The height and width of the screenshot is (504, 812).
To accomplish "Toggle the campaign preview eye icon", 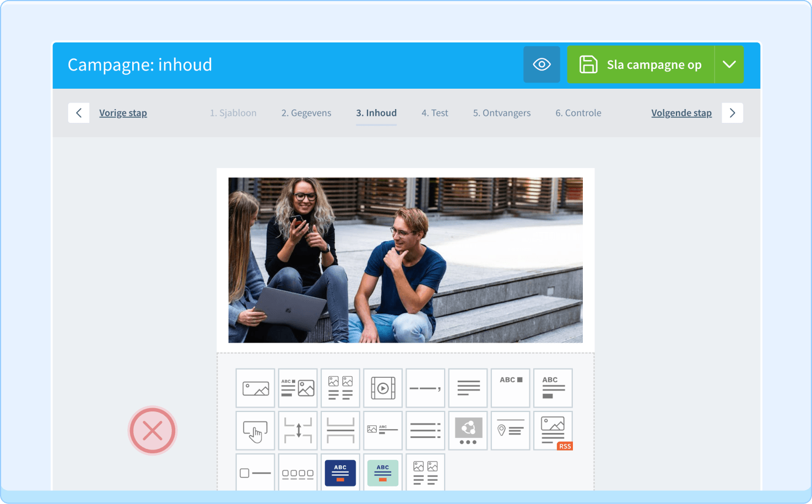I will (542, 64).
